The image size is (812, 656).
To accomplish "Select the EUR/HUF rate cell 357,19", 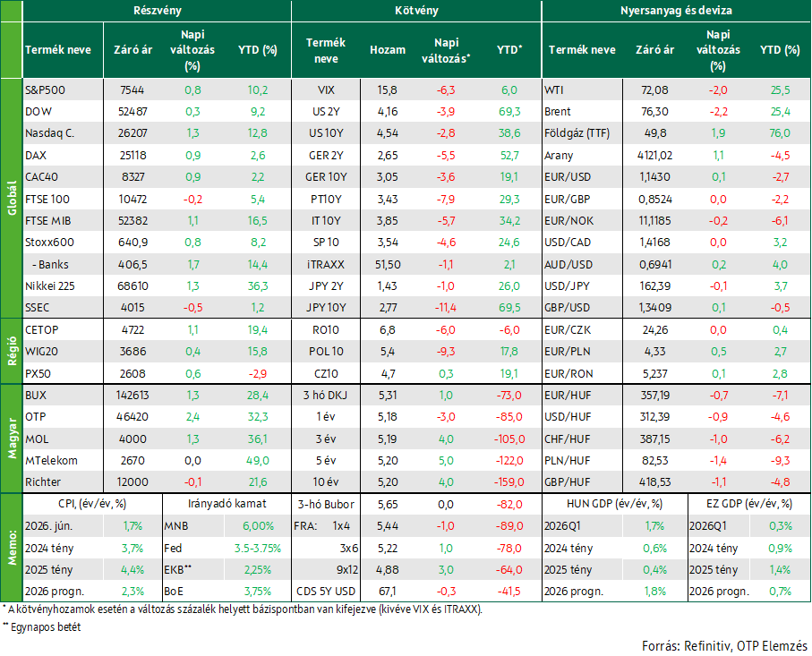I will (x=654, y=395).
